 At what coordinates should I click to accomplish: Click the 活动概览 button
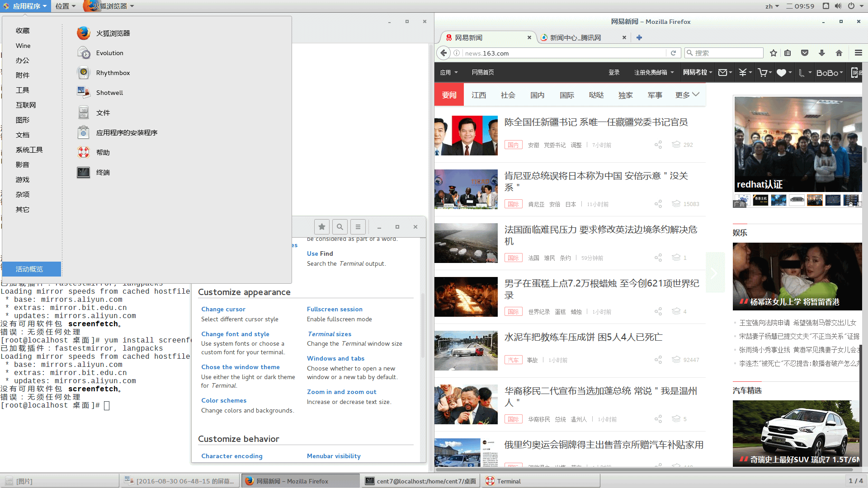point(32,269)
